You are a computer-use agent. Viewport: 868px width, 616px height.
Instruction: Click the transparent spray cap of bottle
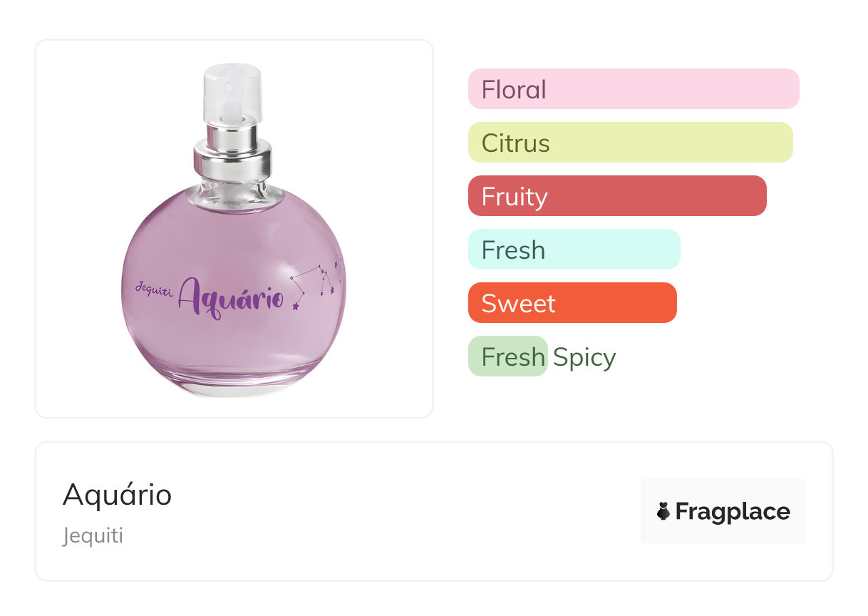pyautogui.click(x=232, y=91)
